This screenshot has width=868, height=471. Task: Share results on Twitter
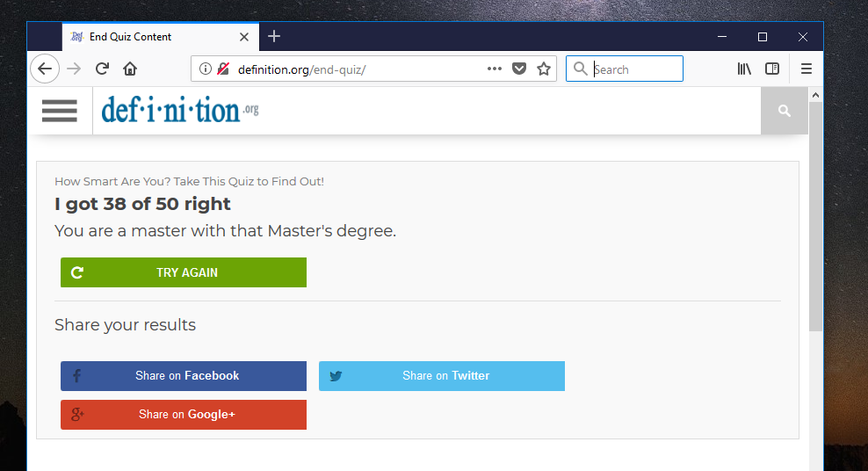(442, 376)
